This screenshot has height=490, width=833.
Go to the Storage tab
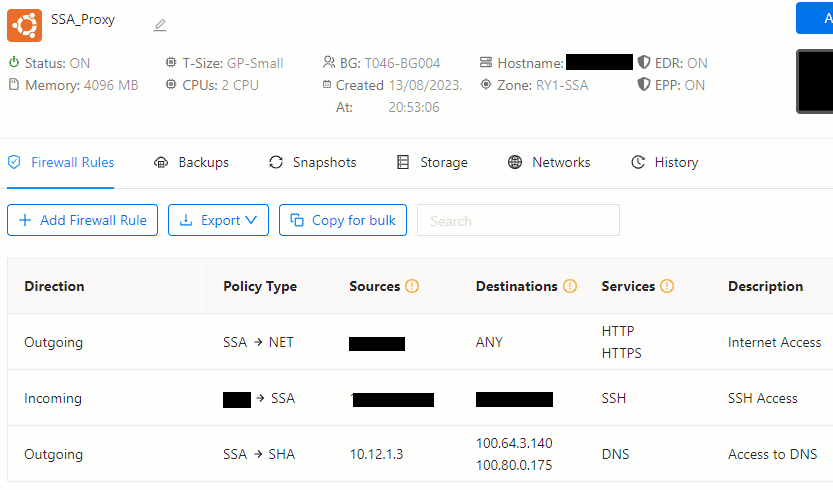point(432,162)
